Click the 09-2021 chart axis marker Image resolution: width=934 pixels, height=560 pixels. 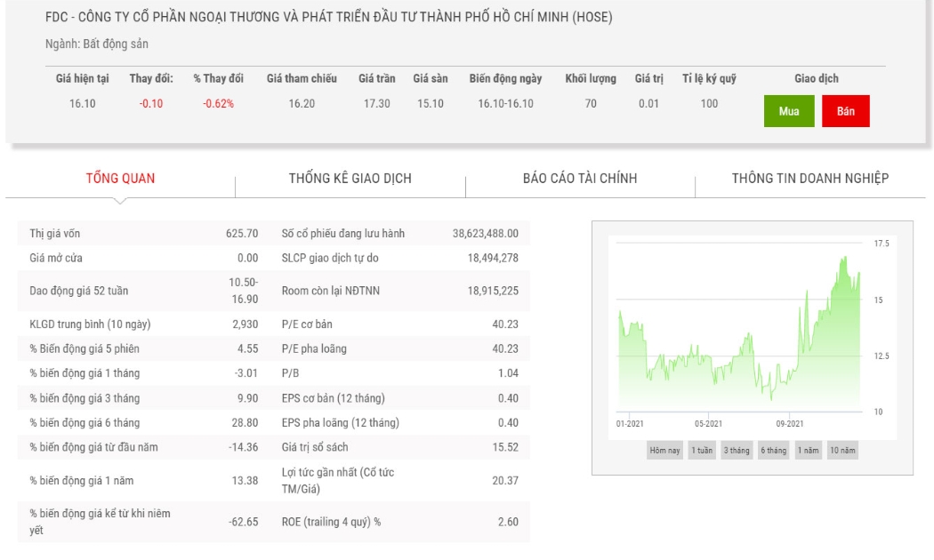(789, 424)
